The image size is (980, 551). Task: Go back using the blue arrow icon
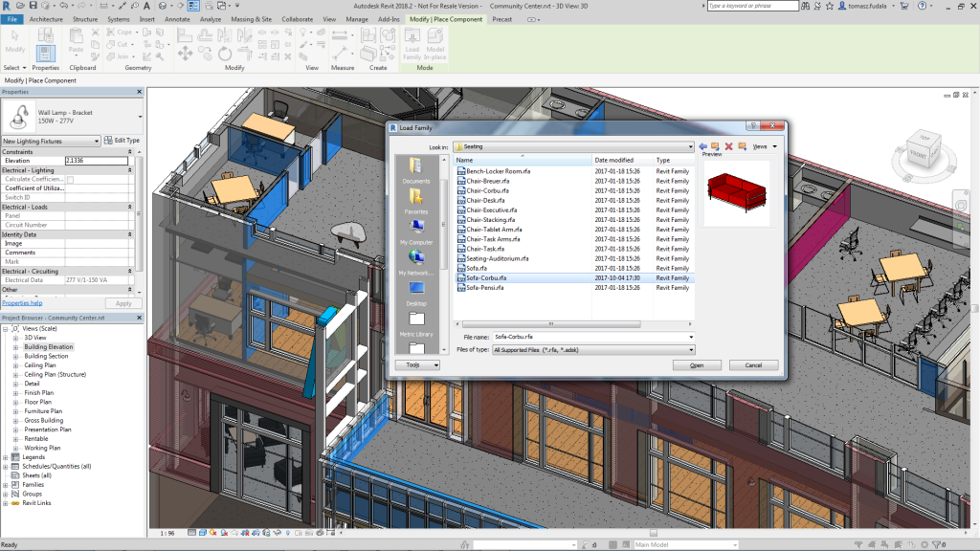(702, 146)
